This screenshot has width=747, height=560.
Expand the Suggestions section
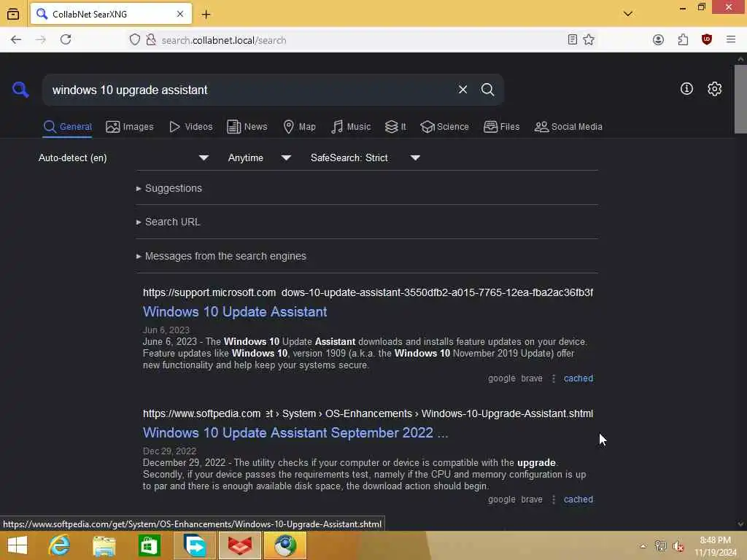pos(169,188)
